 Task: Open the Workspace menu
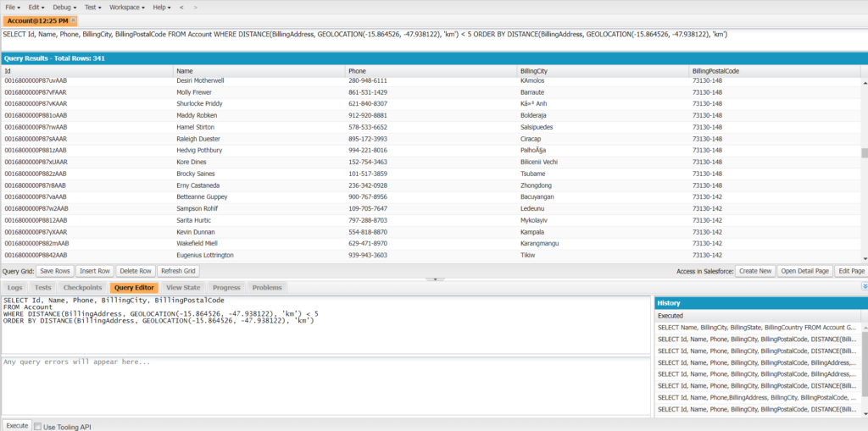tap(127, 7)
